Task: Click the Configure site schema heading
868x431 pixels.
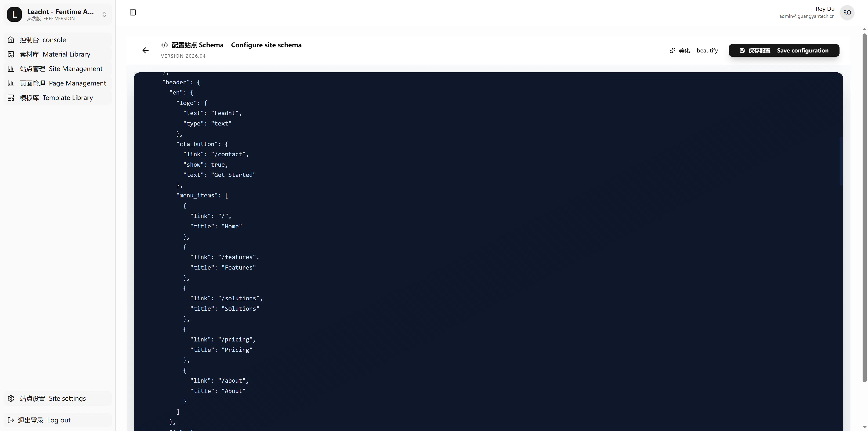Action: coord(266,45)
